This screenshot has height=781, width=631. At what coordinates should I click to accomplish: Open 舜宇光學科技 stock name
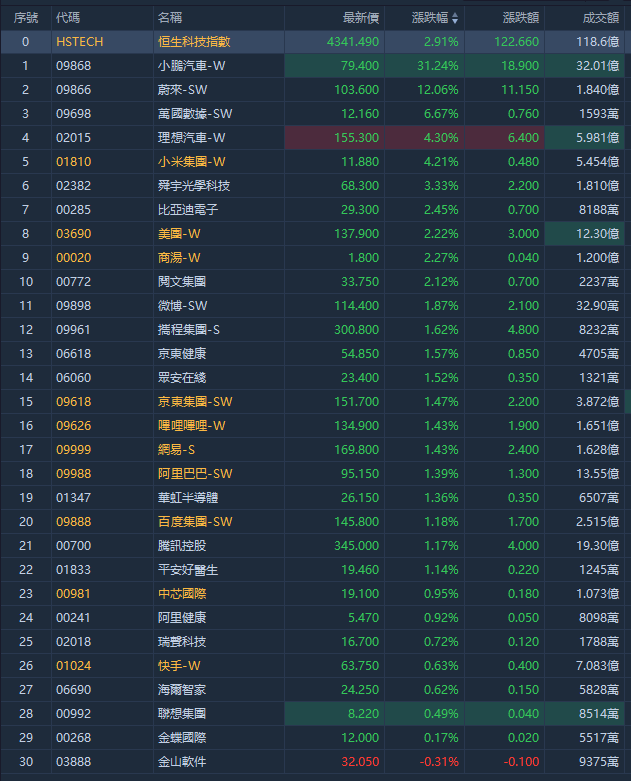click(194, 185)
